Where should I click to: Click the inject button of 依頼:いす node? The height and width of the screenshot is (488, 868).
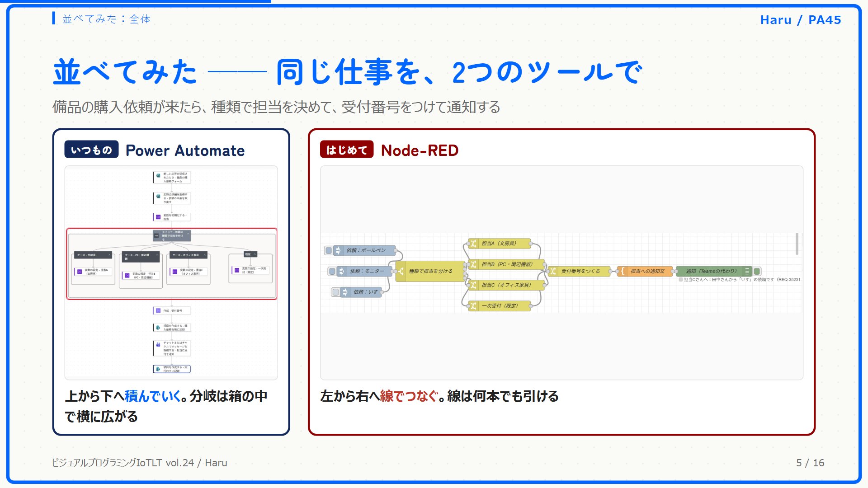click(x=335, y=292)
